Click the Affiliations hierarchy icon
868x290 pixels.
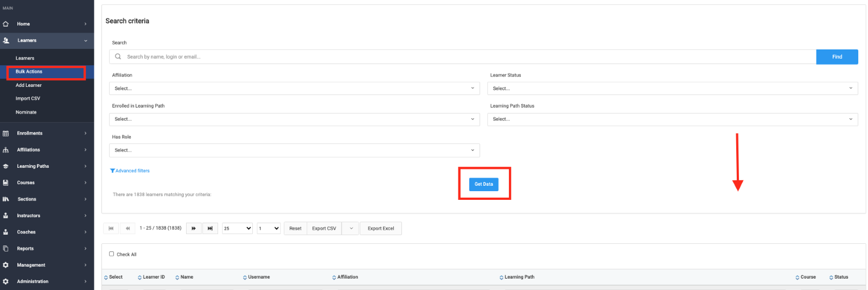(x=6, y=150)
